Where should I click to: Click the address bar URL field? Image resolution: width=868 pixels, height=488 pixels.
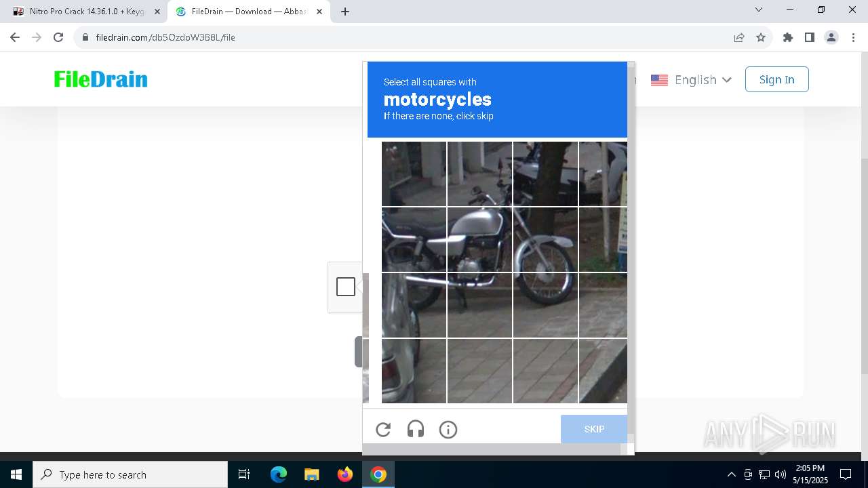pyautogui.click(x=407, y=37)
